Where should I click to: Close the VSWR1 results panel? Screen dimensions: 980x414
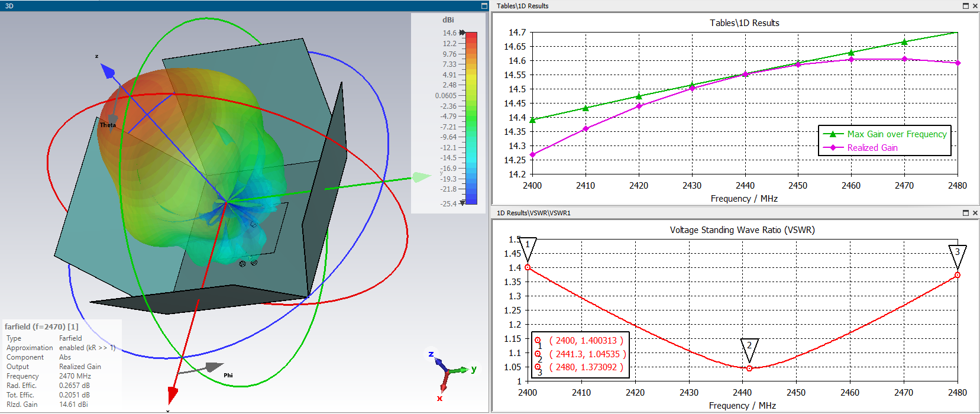click(x=975, y=213)
